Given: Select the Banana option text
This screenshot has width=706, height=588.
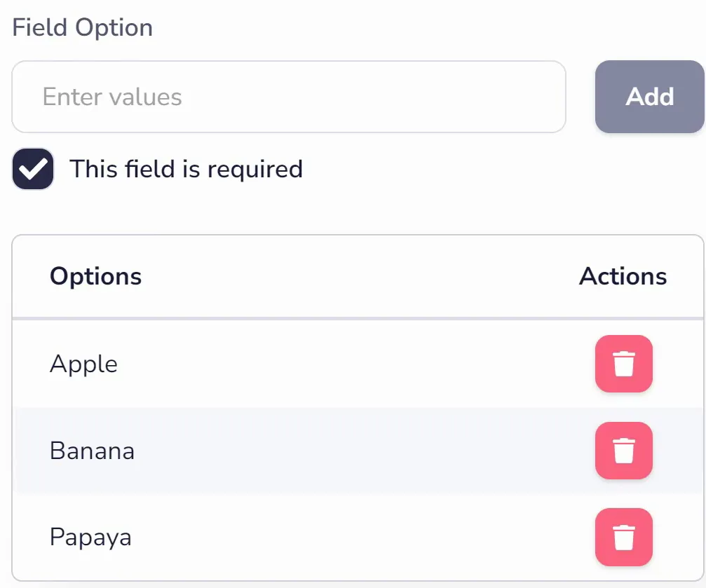Looking at the screenshot, I should click(x=92, y=451).
